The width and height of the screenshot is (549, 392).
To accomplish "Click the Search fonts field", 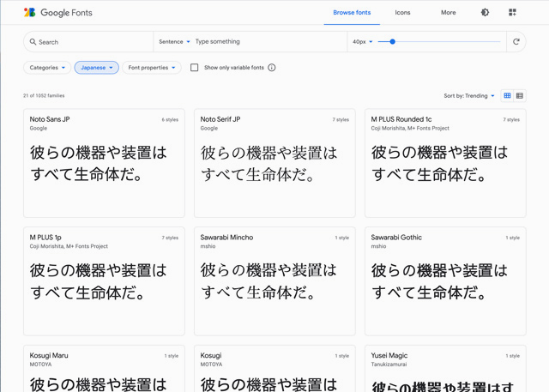I will tap(88, 42).
